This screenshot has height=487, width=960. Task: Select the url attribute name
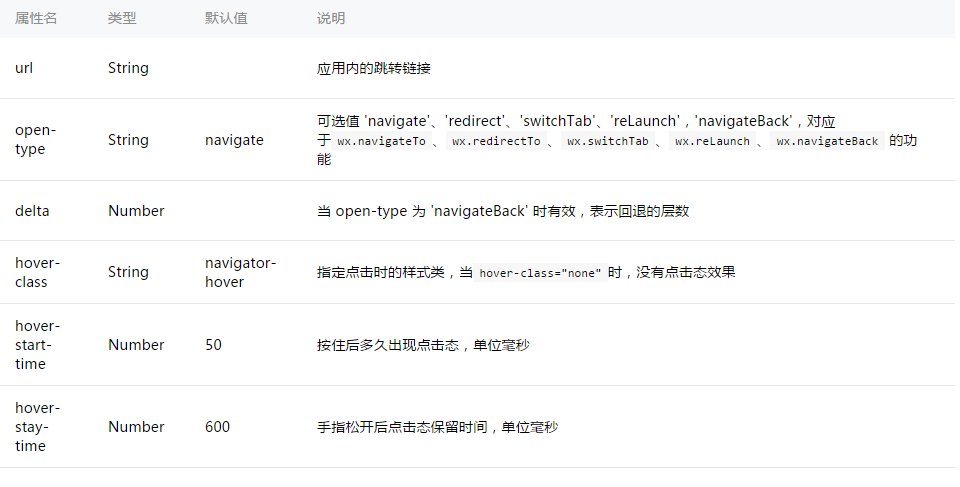(x=24, y=68)
